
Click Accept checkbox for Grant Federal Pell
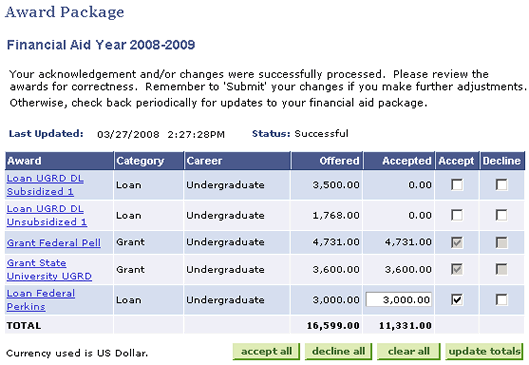(x=457, y=243)
